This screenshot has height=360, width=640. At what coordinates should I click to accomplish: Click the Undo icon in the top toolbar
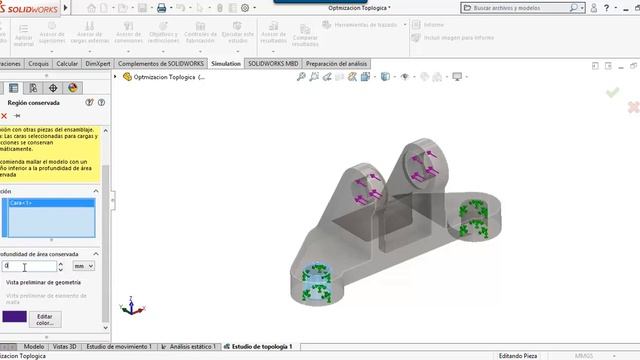click(x=181, y=8)
